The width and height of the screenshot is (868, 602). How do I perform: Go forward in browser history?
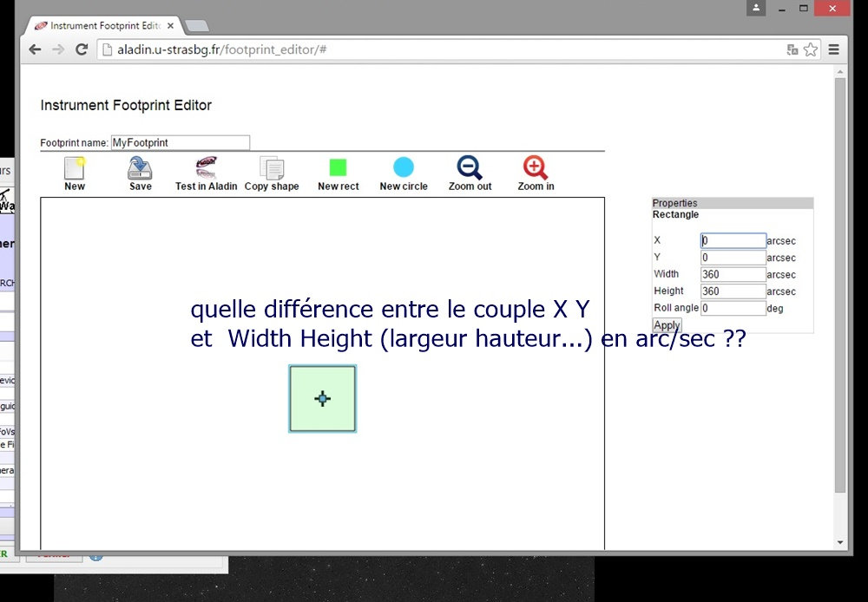click(58, 49)
